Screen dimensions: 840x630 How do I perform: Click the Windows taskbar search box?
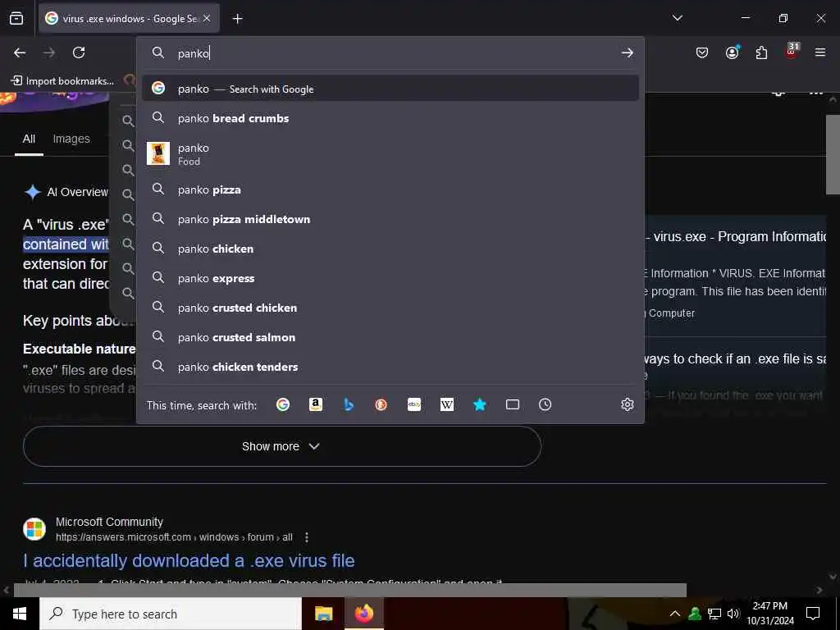[171, 614]
